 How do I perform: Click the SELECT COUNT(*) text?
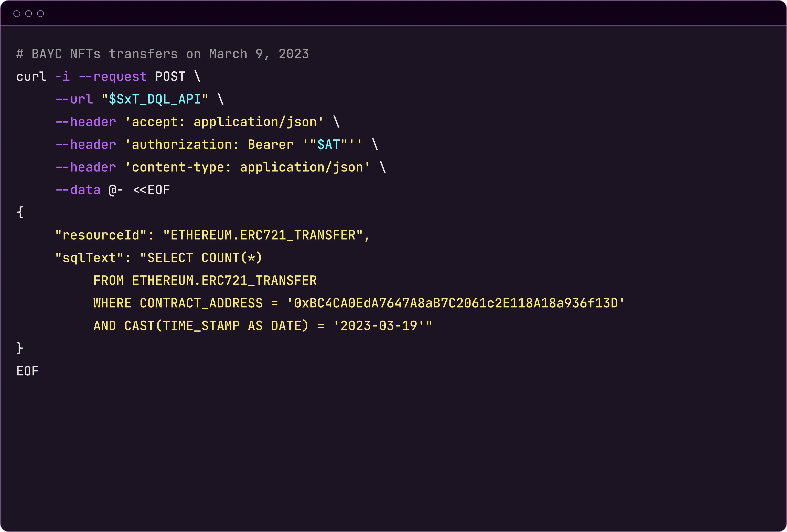pos(204,258)
